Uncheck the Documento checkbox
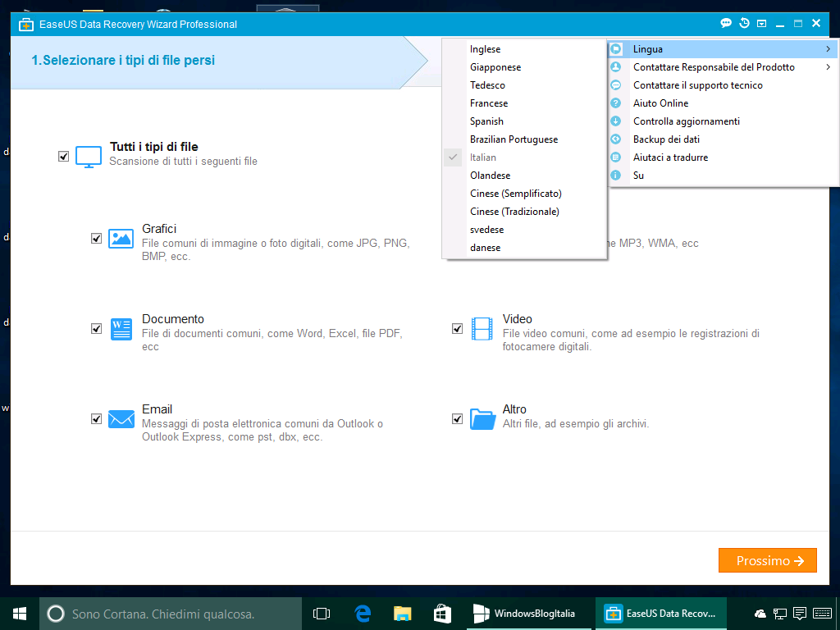The width and height of the screenshot is (840, 630). [97, 328]
